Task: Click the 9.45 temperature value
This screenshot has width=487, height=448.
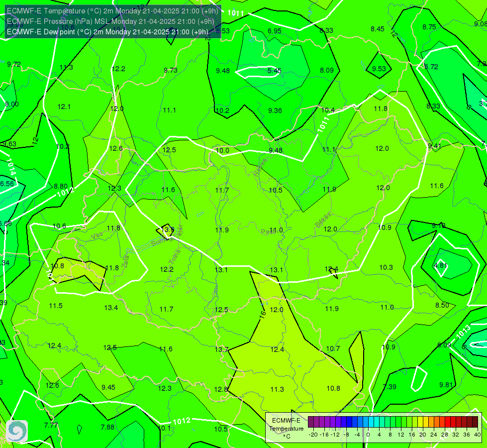Action: (x=108, y=387)
